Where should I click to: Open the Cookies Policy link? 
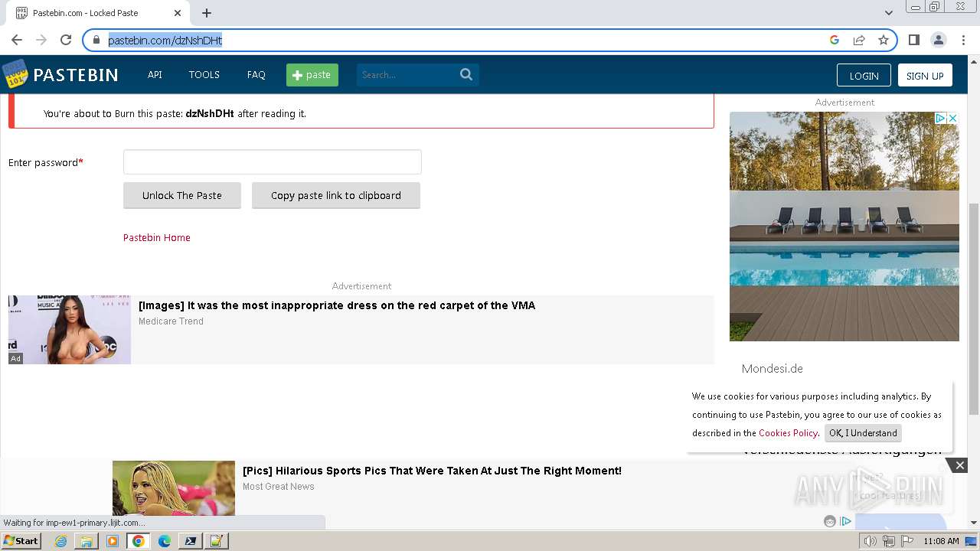789,432
